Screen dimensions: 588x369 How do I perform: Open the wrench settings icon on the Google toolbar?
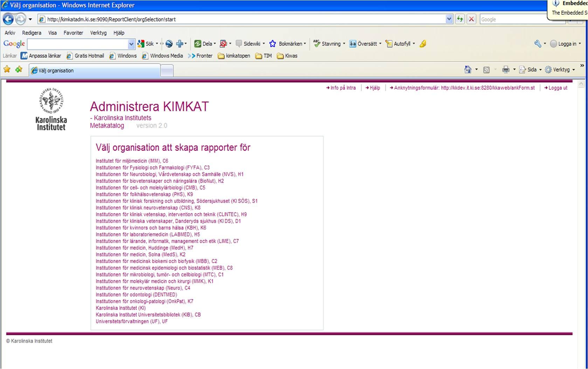[538, 44]
